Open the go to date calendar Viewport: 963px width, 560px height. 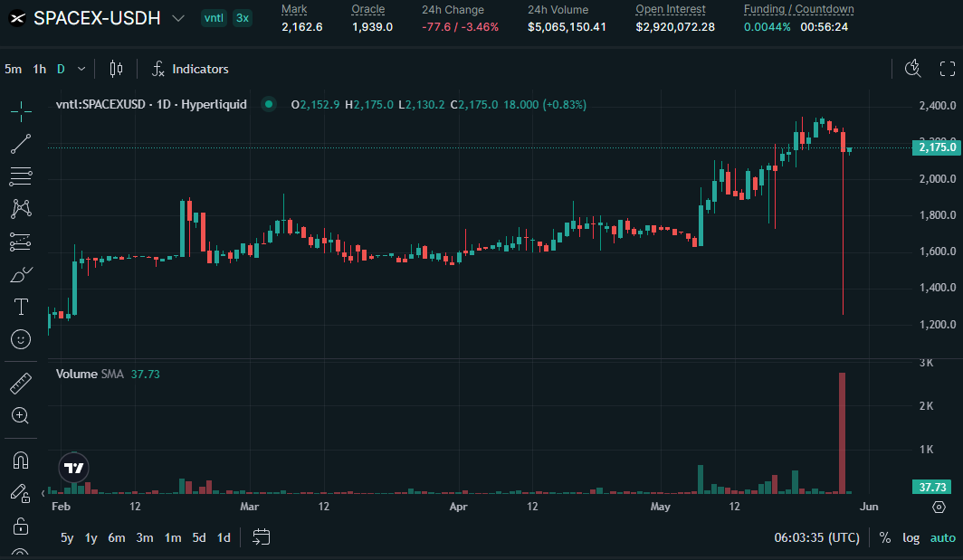click(261, 537)
